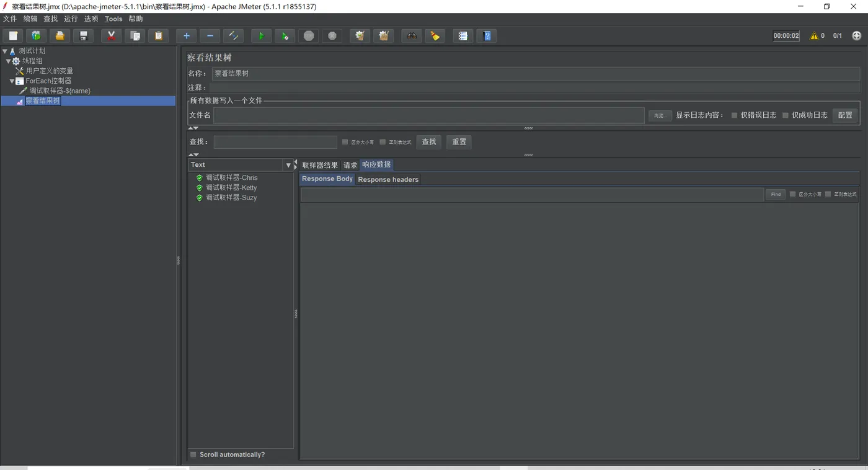868x470 pixels.
Task: Click the 配置 button
Action: (x=845, y=115)
